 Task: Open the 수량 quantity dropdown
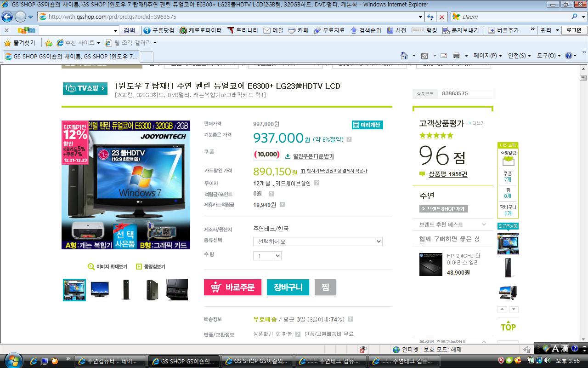[267, 256]
